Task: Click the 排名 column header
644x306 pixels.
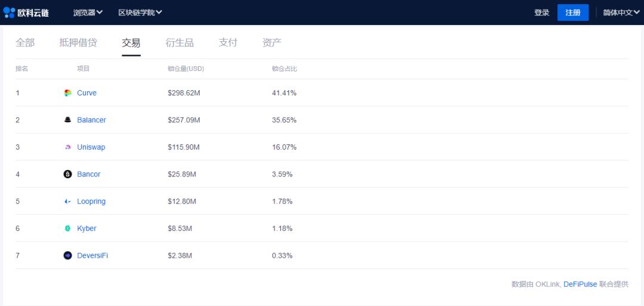Action: pyautogui.click(x=22, y=69)
